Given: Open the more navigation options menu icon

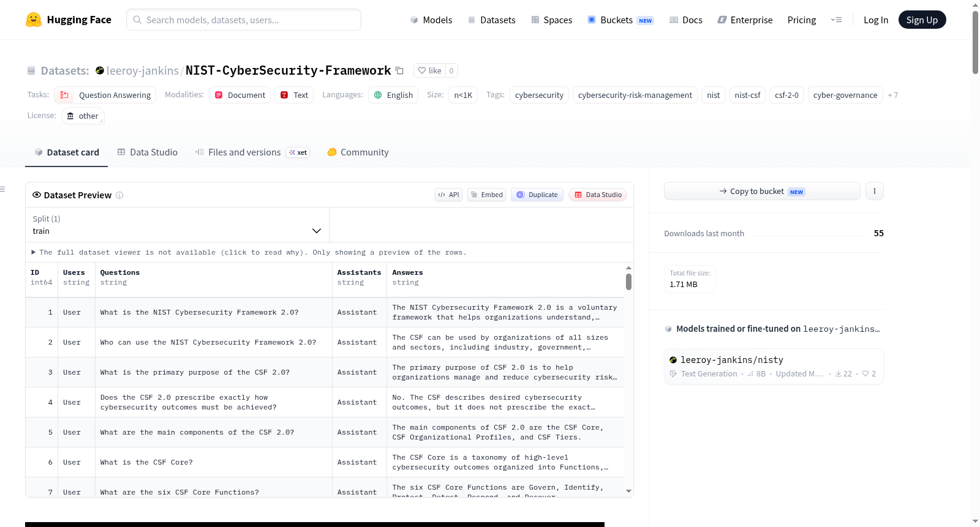Looking at the screenshot, I should pos(836,20).
